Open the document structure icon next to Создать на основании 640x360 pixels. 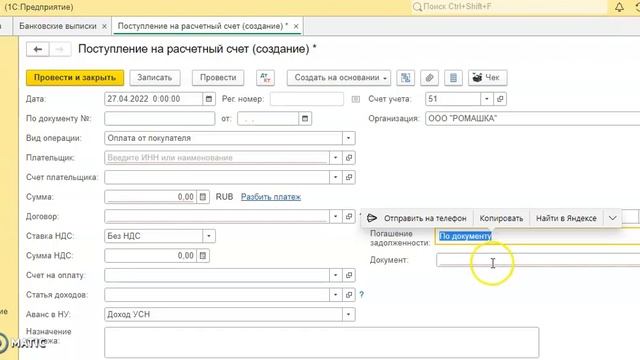coord(406,78)
